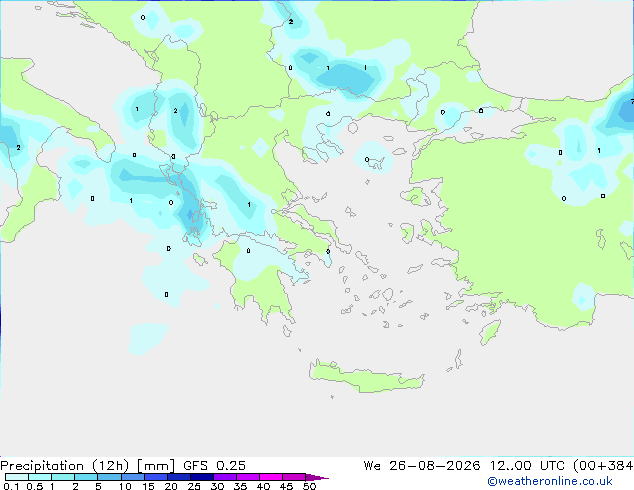Screen dimensions: 634x490
Task: Click the 30 legend scale label
Action: (217, 486)
